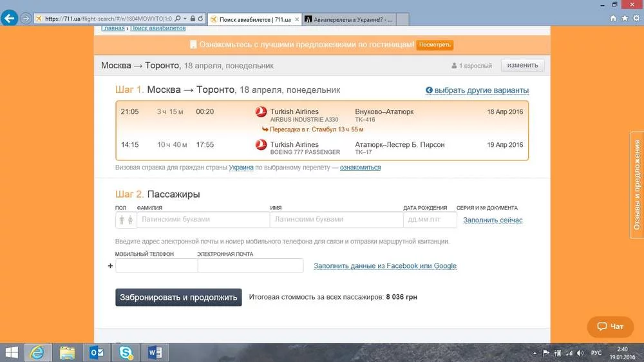Click the 'Имя' first name input field
This screenshot has width=644, height=362.
click(336, 220)
